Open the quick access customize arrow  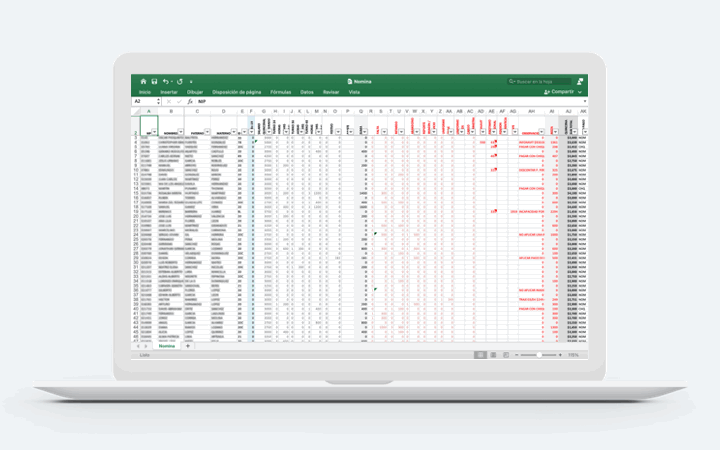[191, 82]
